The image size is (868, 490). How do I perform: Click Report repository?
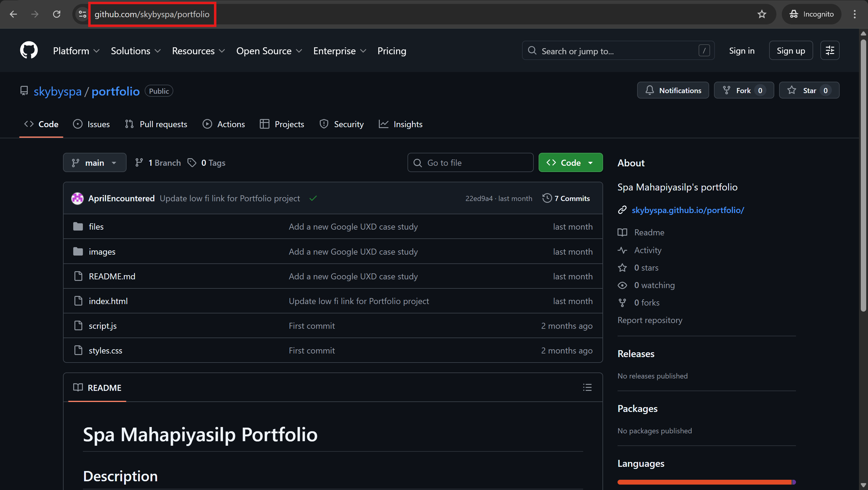650,320
